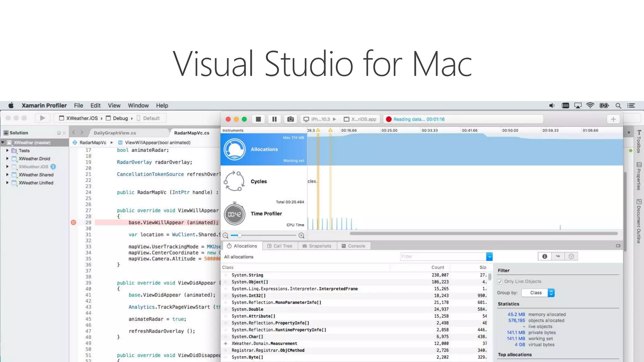644x362 pixels.
Task: Open the Document Outline side panel
Action: pos(639,221)
